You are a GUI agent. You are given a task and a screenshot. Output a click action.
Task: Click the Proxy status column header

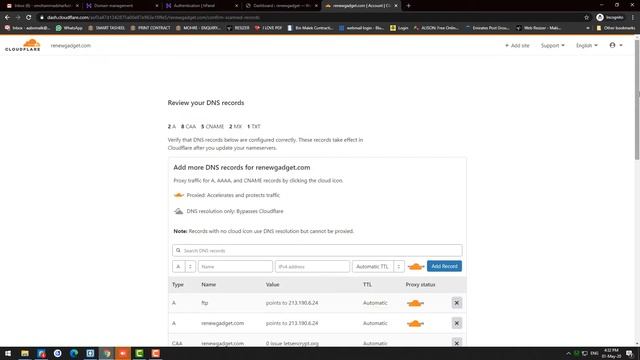tap(420, 284)
